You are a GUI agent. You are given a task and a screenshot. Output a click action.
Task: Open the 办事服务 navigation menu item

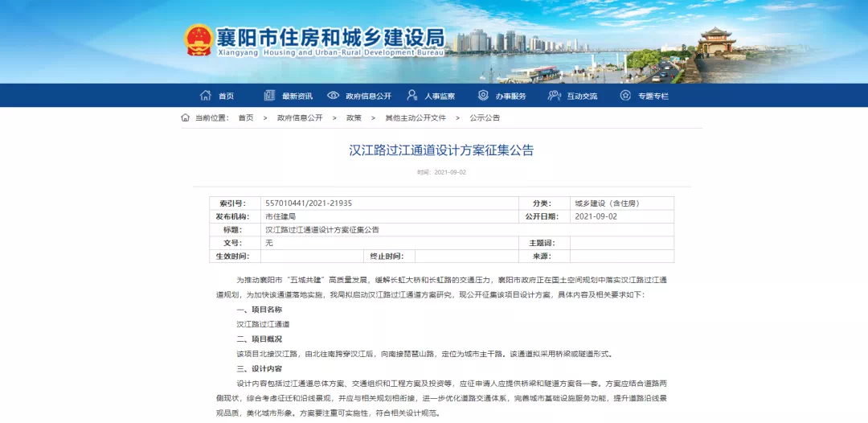coord(510,96)
